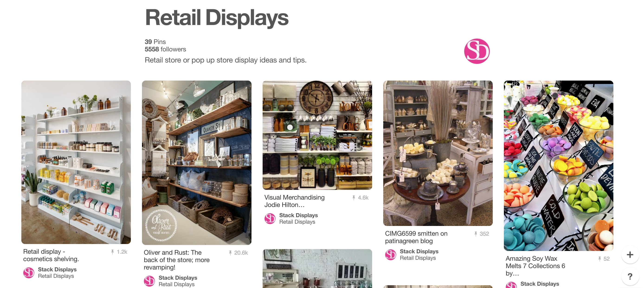Click the large Stack Displays SD board avatar
This screenshot has height=288, width=644.
(477, 51)
